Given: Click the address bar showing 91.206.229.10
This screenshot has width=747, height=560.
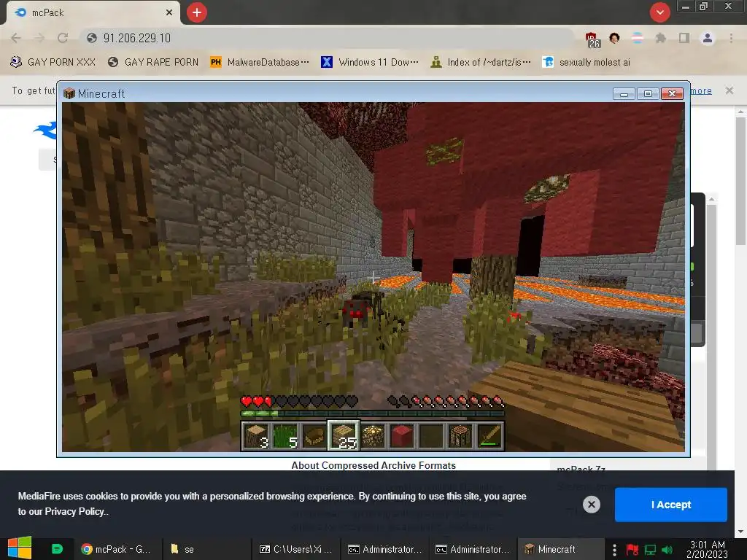Looking at the screenshot, I should [x=329, y=38].
